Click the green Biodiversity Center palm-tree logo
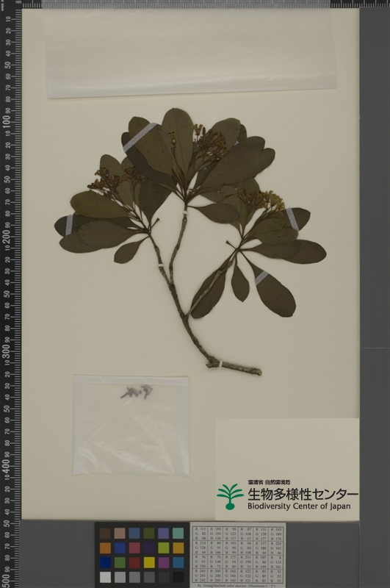Viewport: 390px width, 588px height. [x=230, y=497]
